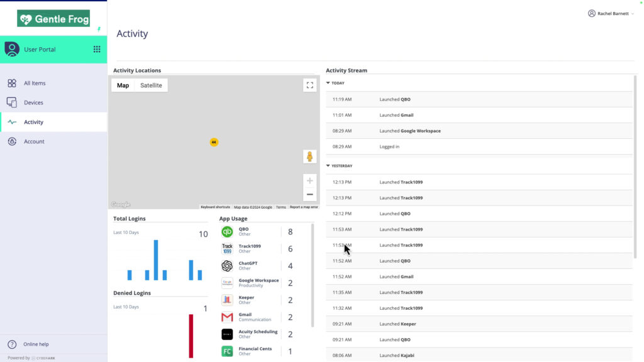Select the Map view tab

tap(123, 85)
